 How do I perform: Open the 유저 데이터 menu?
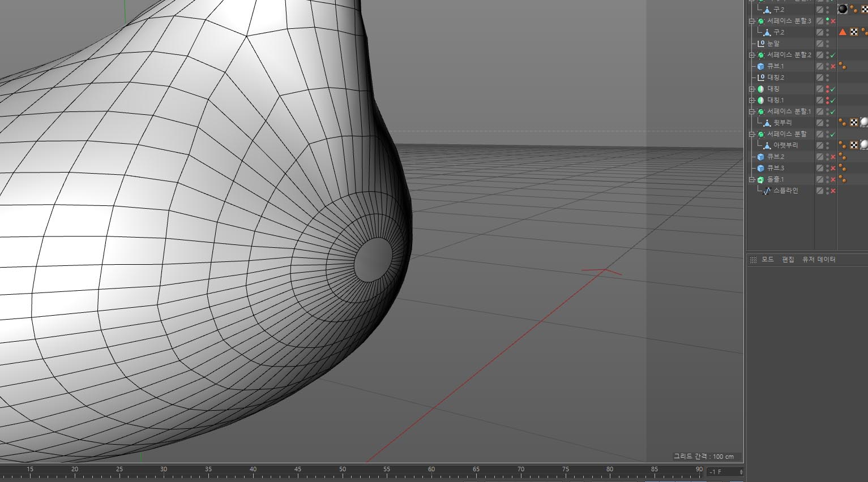tap(819, 259)
